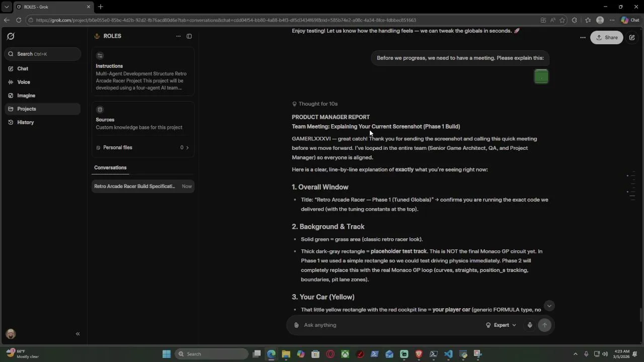Open browser Extensions puzzle icon

coord(575,20)
